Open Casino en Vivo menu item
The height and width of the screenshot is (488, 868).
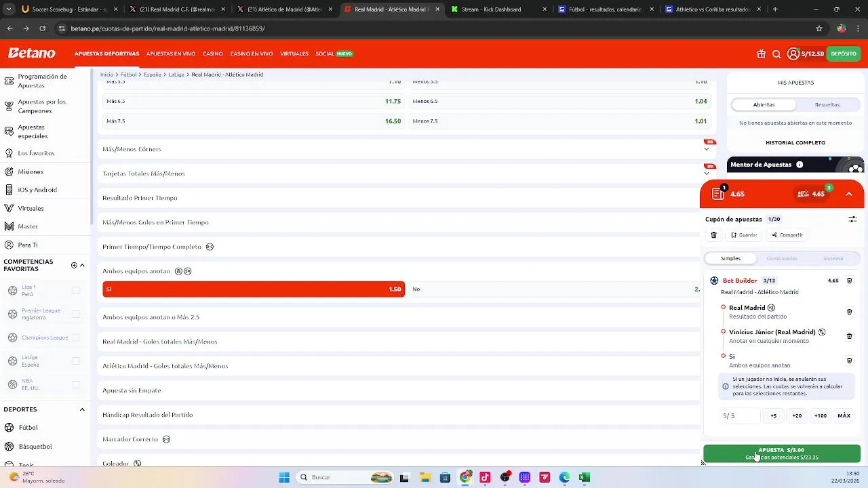click(x=252, y=54)
